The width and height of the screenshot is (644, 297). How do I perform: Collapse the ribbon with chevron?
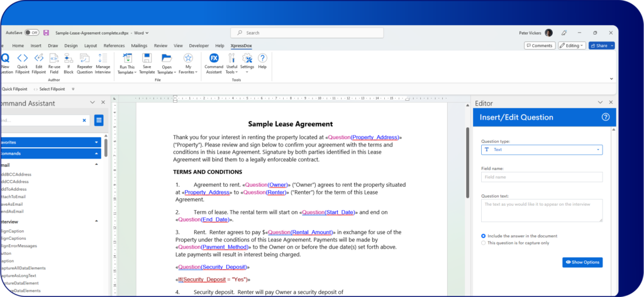(x=611, y=79)
